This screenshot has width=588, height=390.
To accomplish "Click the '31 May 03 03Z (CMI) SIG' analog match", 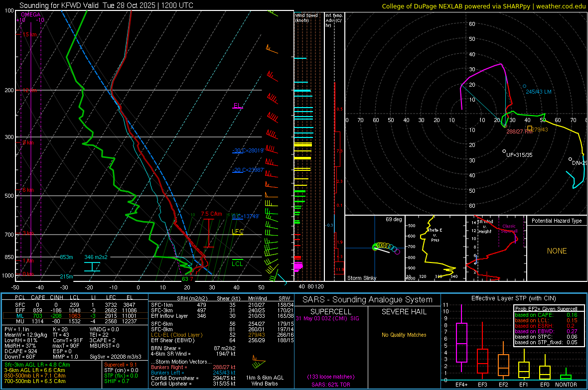I will click(327, 318).
